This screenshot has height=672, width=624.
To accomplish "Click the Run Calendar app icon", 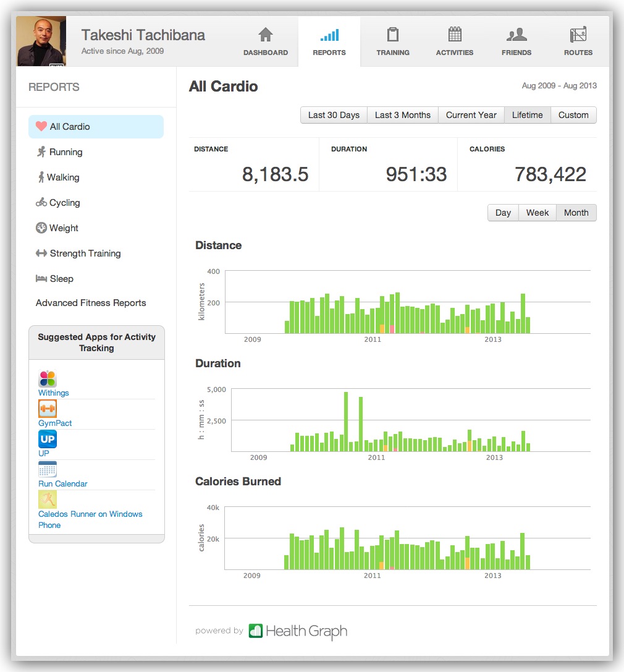I will pyautogui.click(x=48, y=470).
